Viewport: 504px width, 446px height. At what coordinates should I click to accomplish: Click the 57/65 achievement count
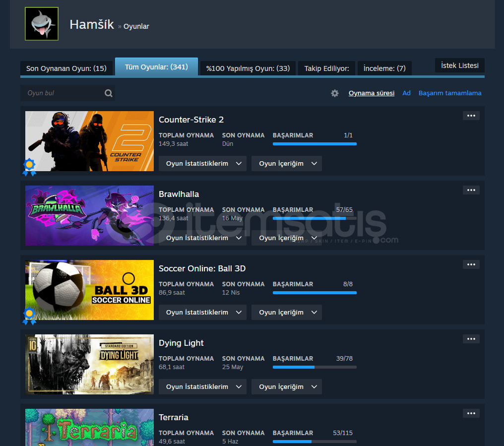pyautogui.click(x=344, y=210)
